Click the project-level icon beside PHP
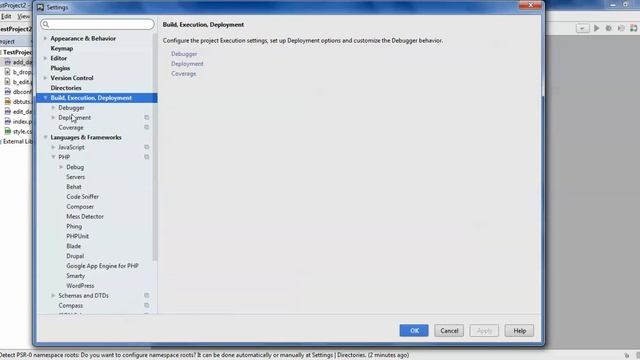 147,157
